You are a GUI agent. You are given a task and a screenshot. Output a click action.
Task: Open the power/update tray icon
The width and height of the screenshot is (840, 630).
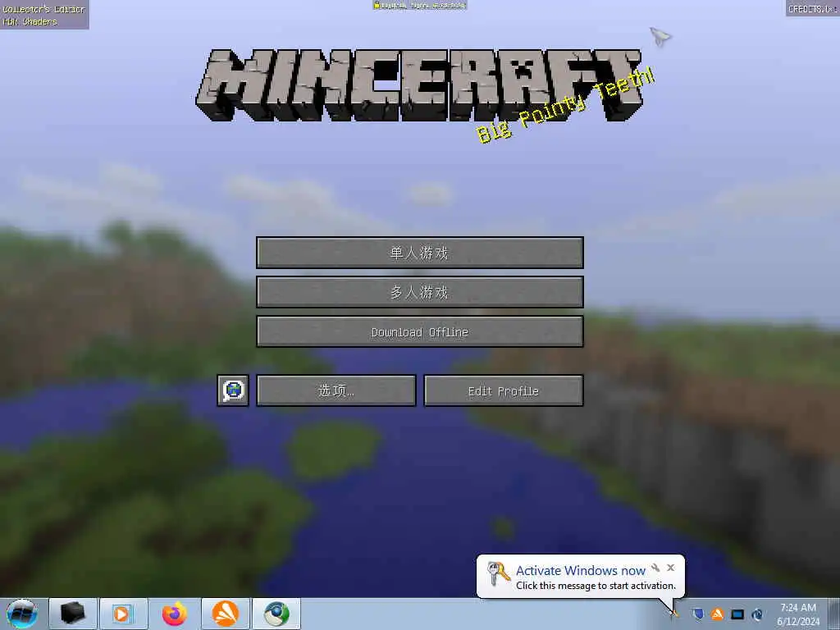point(757,614)
